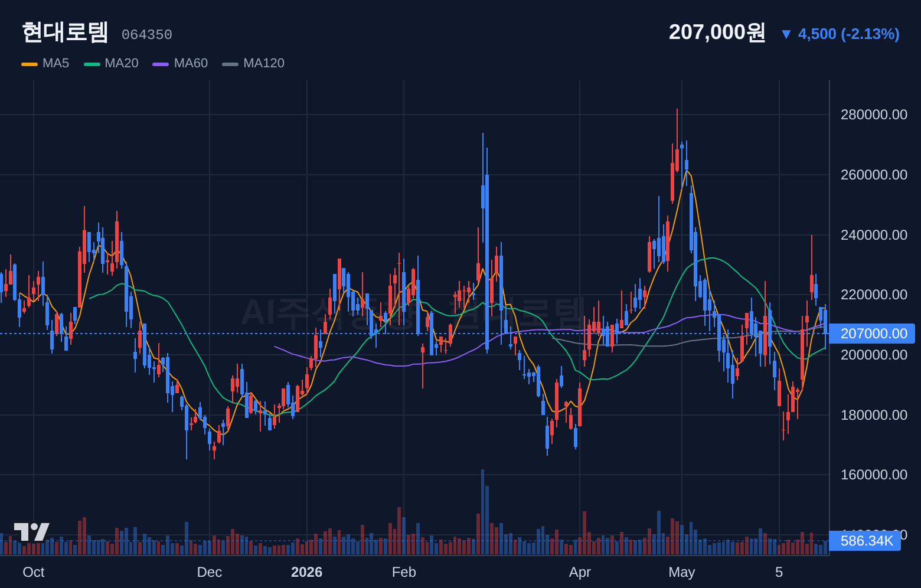Viewport: 921px width, 588px height.
Task: Click the TradingView logo icon
Action: [32, 532]
